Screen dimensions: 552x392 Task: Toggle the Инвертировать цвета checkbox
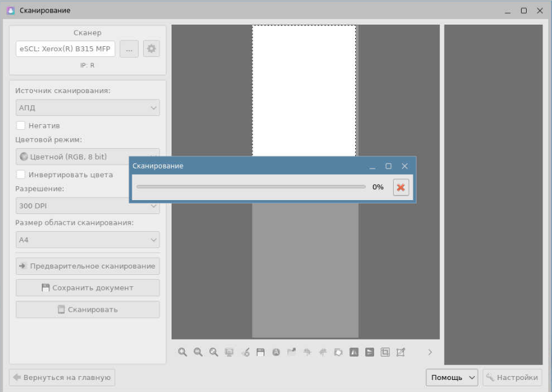click(21, 174)
